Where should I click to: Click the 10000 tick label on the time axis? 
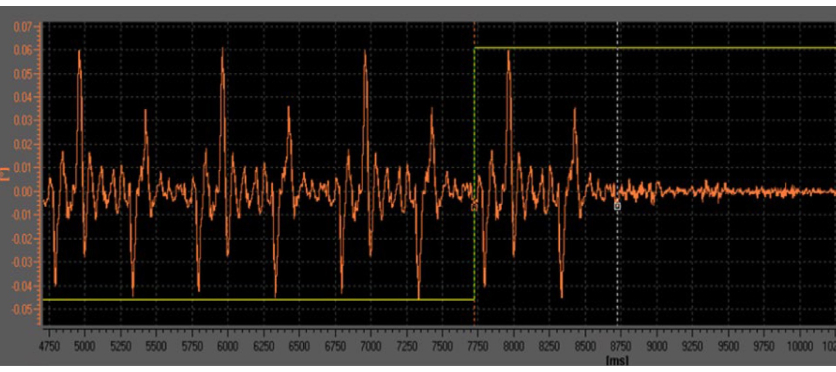799,346
